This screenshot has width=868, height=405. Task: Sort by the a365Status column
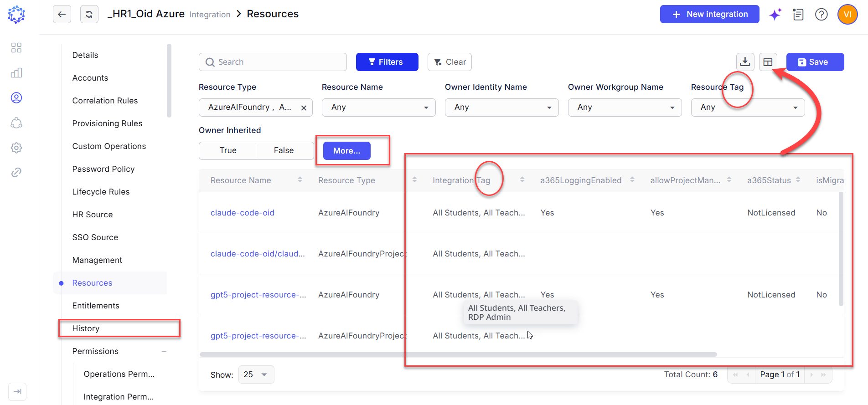[x=798, y=180]
